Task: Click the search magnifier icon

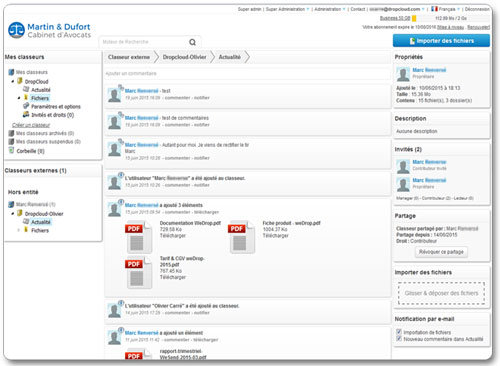Action: pyautogui.click(x=192, y=42)
